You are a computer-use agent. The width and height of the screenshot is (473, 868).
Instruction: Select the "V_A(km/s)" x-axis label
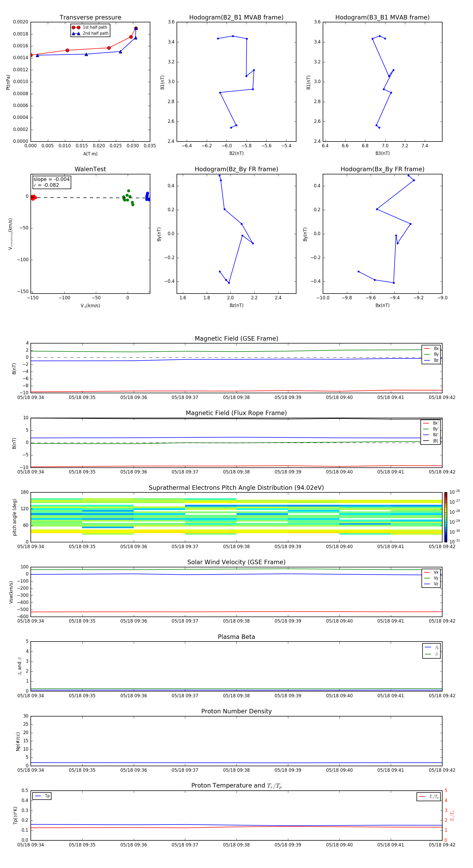[90, 306]
